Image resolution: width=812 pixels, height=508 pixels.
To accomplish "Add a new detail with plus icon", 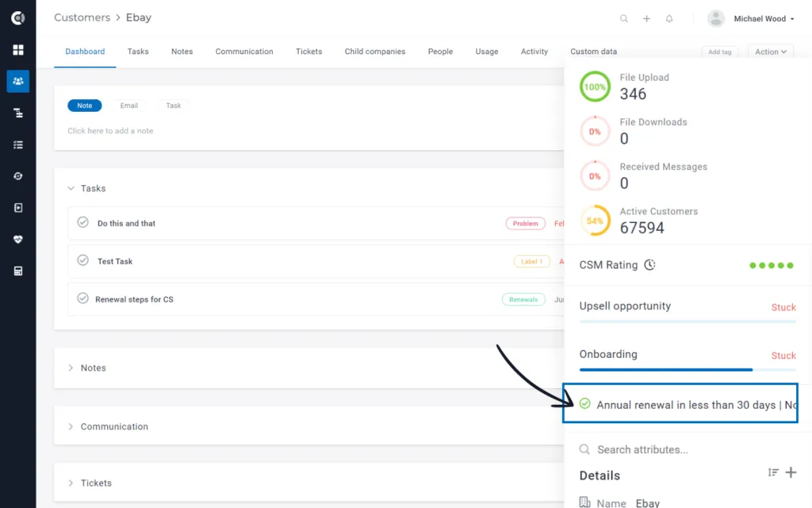I will coord(791,472).
